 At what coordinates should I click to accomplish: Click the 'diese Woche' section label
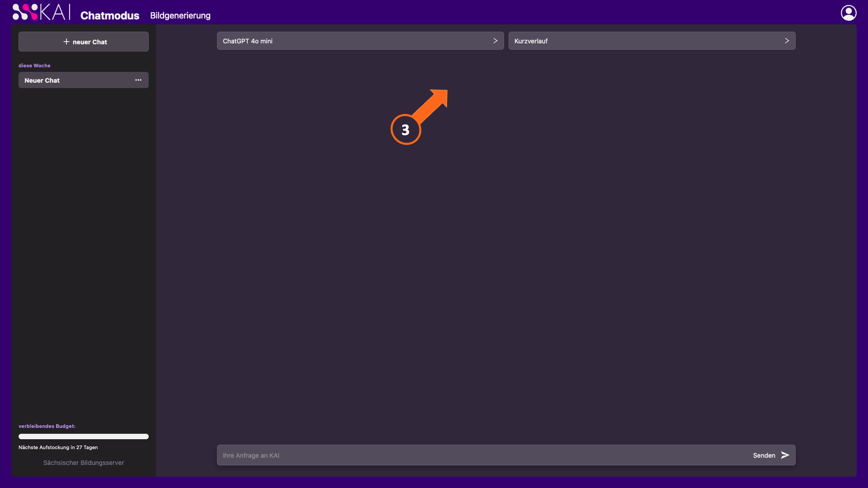[x=34, y=66]
